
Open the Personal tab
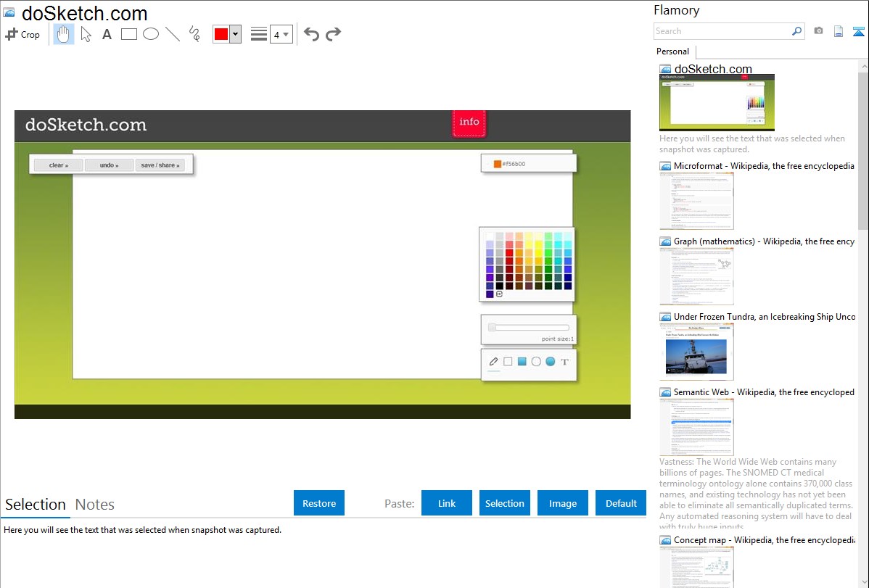click(x=673, y=51)
